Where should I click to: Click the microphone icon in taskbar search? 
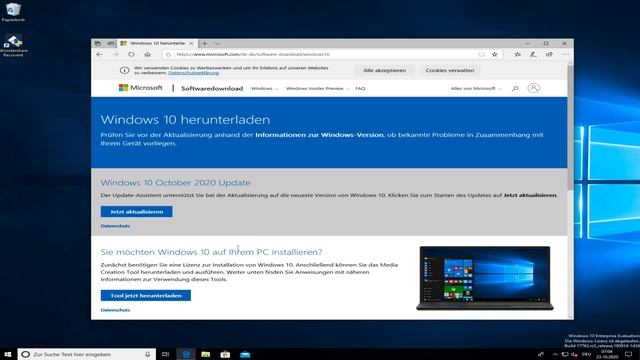(147, 354)
